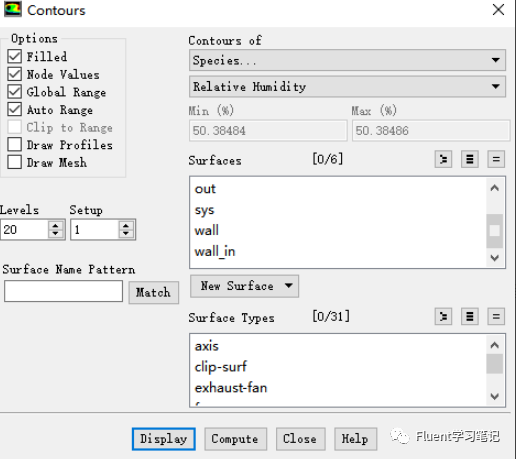
Task: Select all icon beside Surface Types
Action: point(470,316)
